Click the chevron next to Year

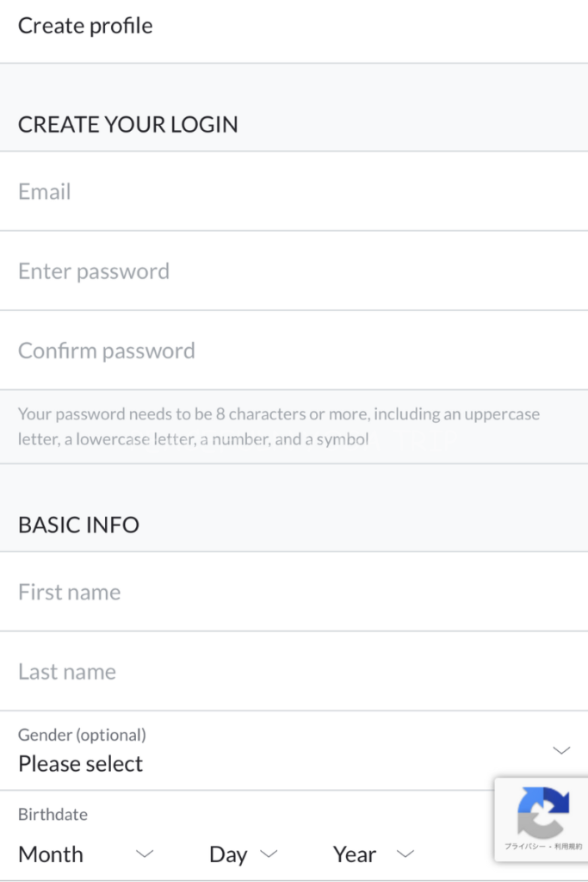click(405, 854)
